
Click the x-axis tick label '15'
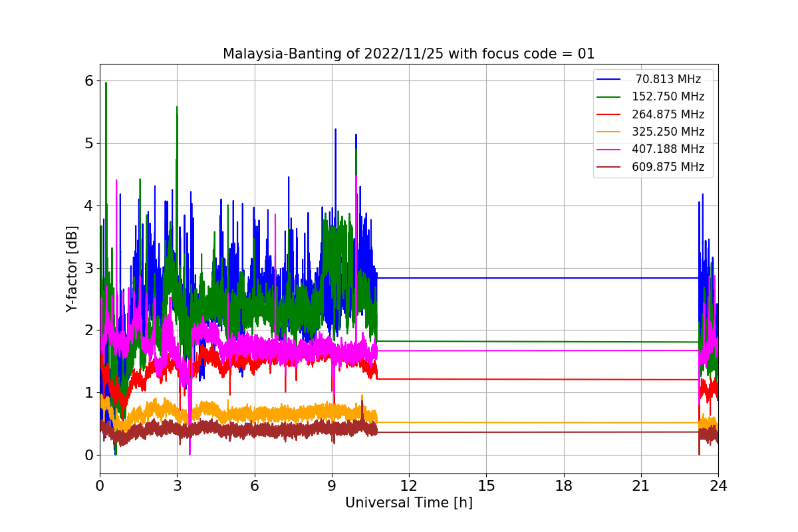tap(486, 485)
